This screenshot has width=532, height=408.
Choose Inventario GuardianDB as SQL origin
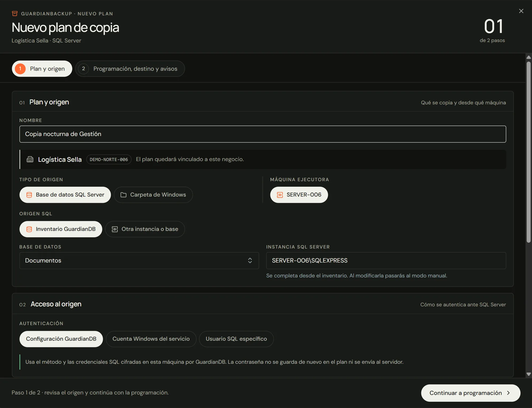pyautogui.click(x=61, y=229)
